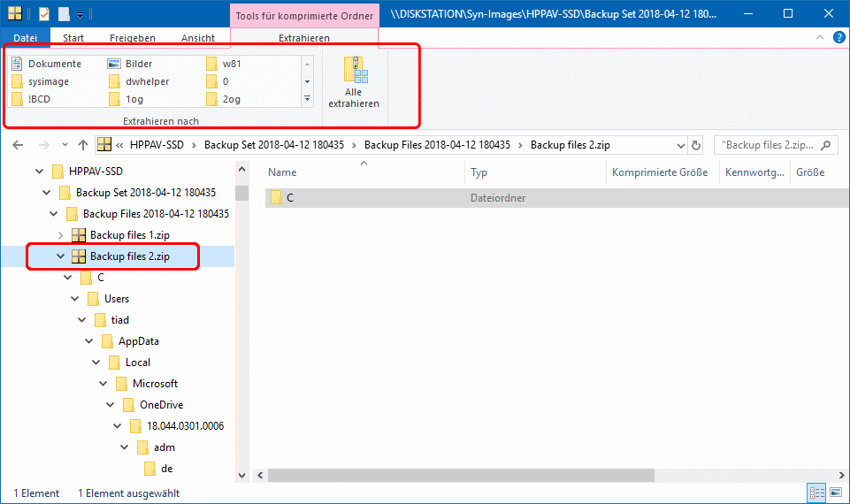Open the help question mark icon
Viewport: 850px width, 504px height.
coord(838,38)
